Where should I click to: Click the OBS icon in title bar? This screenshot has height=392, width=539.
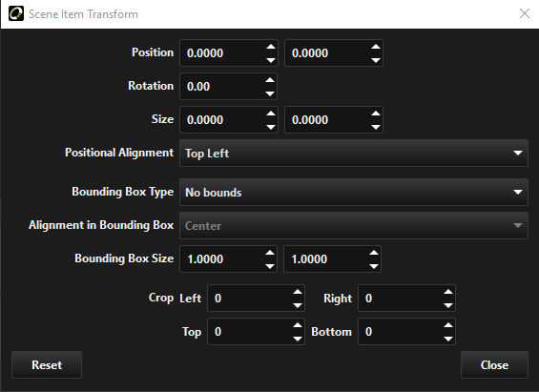pos(16,13)
